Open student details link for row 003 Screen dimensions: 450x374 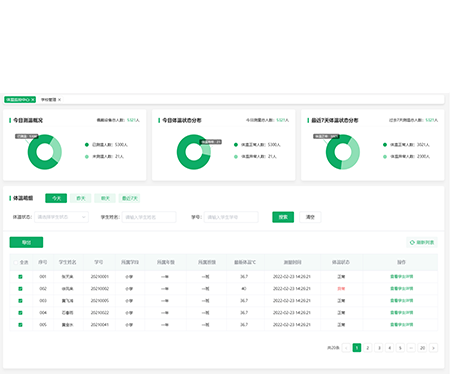402,300
